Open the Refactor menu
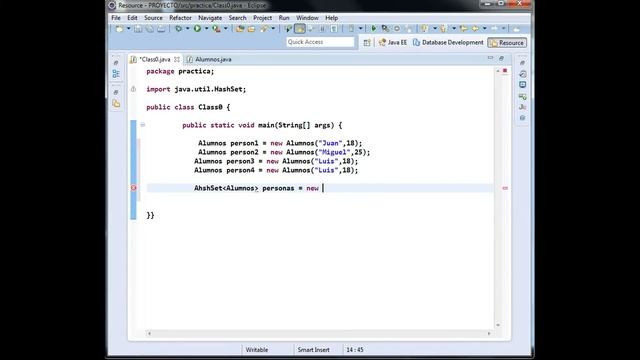640x360 pixels. [x=180, y=18]
